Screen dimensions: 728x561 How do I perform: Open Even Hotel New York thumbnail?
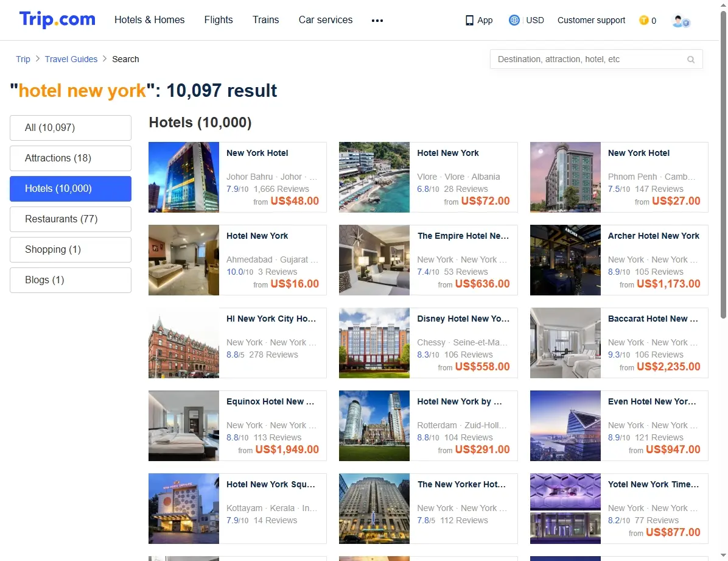click(565, 426)
